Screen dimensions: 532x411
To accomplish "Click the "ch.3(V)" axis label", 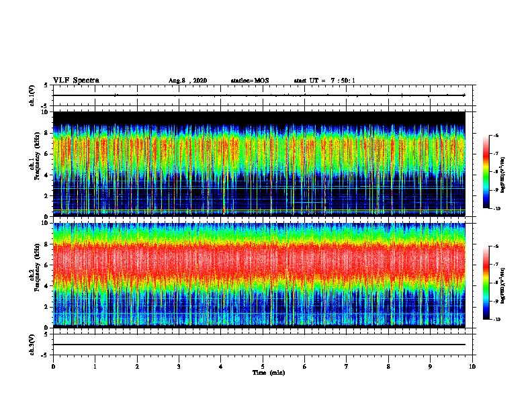I will [32, 345].
